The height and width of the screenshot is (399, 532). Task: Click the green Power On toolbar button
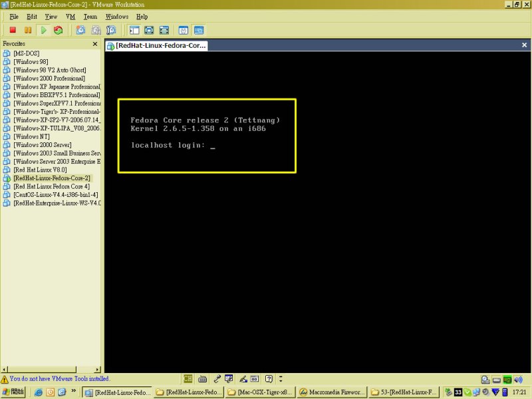tap(43, 30)
